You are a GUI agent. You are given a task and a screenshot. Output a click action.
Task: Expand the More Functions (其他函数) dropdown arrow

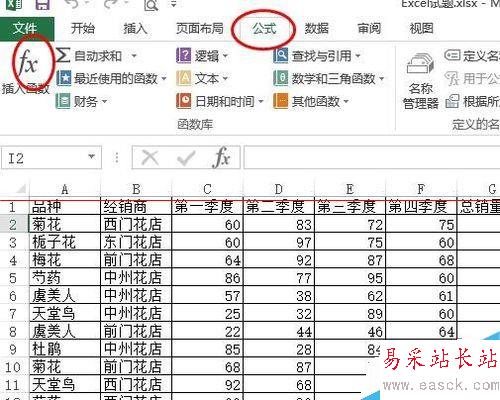tap(346, 101)
